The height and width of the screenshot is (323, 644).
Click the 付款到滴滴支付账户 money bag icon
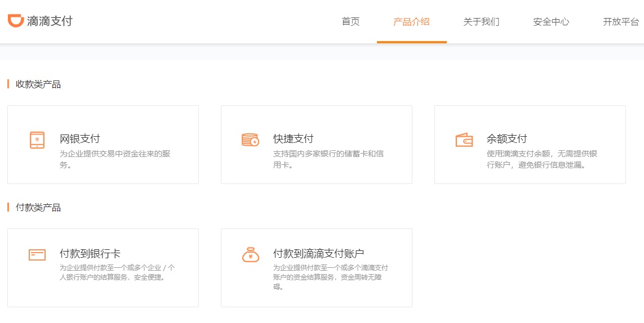(x=251, y=254)
